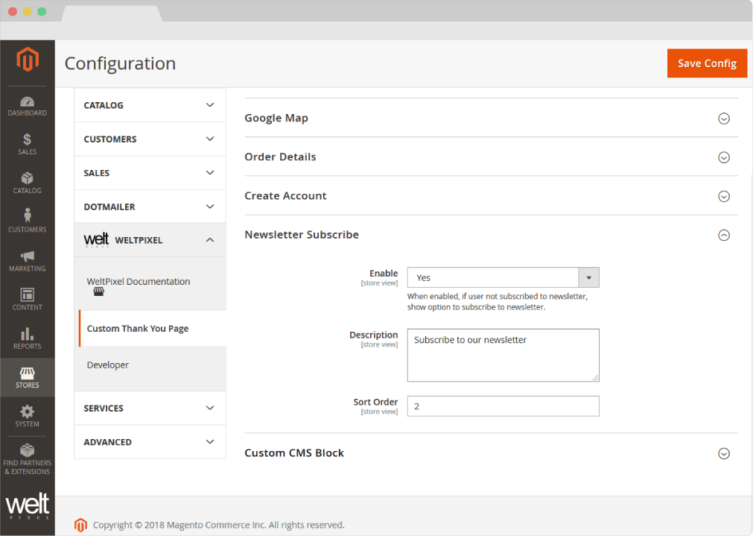Viewport: 756px width, 536px height.
Task: Expand the Create Account section
Action: [724, 196]
